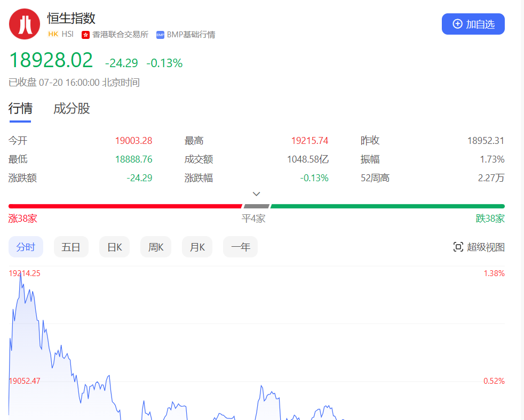Click the 最高 value 19215.74
Image resolution: width=524 pixels, height=420 pixels.
point(310,141)
